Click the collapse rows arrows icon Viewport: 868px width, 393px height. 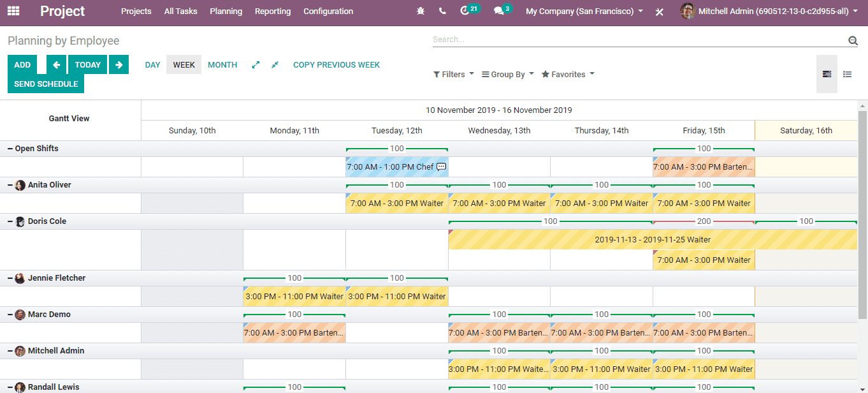coord(275,65)
